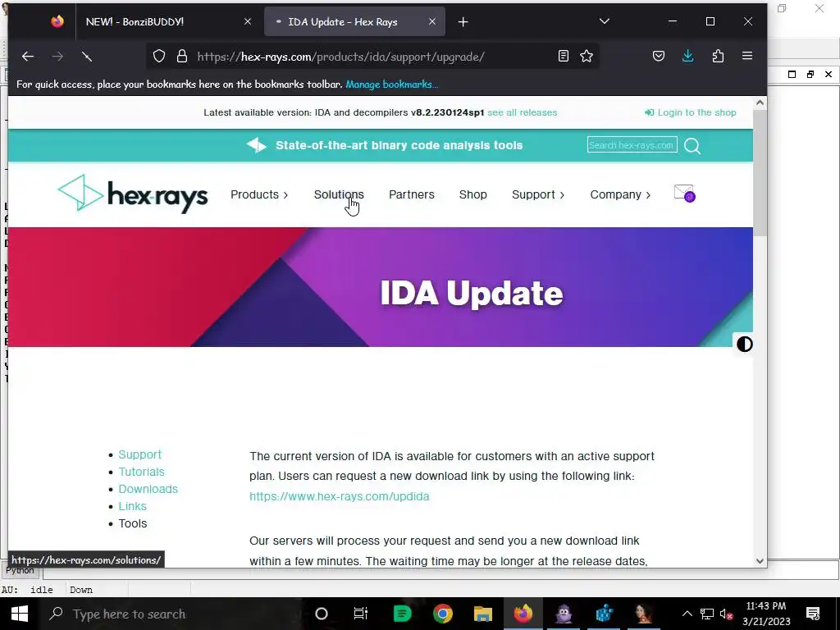Open the Solutions navigation item

339,194
